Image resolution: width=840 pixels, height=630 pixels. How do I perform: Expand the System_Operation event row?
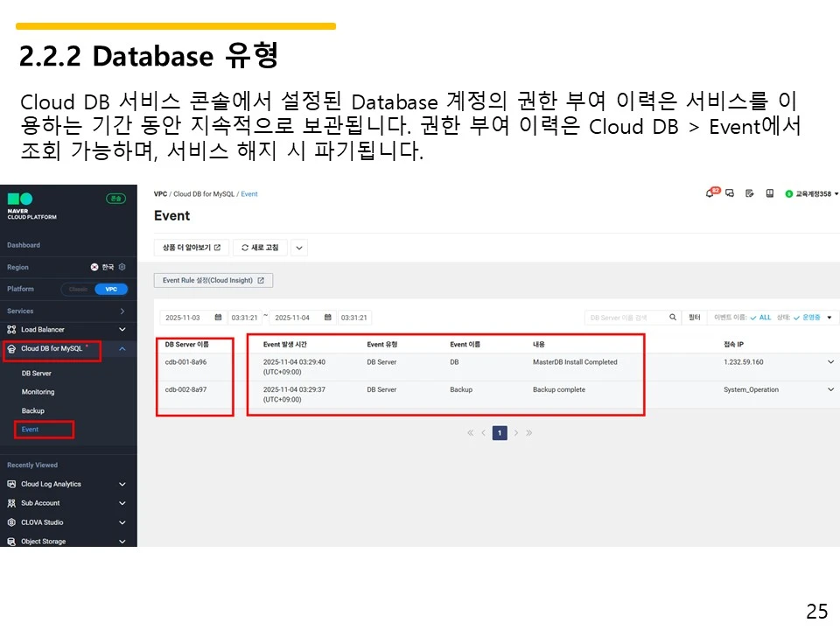click(x=830, y=389)
